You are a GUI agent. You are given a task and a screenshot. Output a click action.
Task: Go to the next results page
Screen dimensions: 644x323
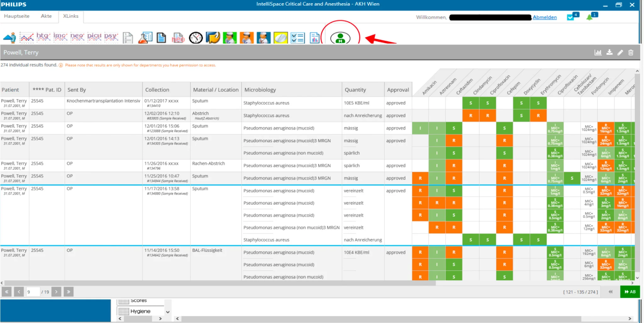[x=56, y=292]
